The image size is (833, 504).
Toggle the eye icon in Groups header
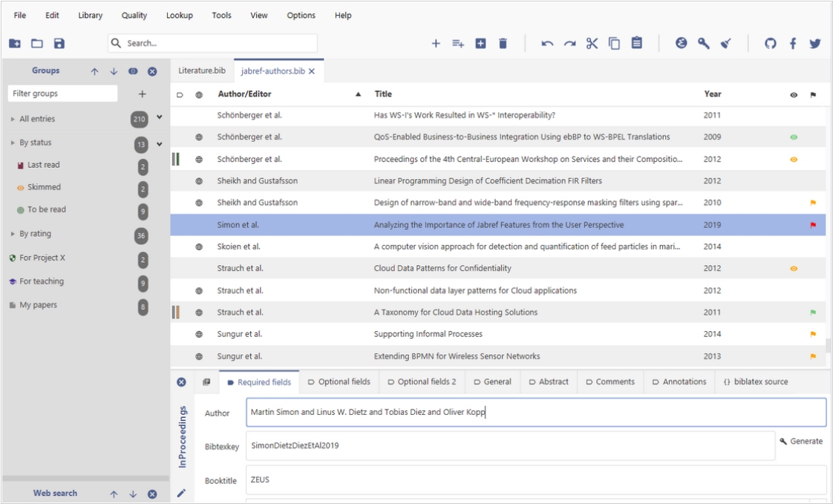tap(133, 71)
